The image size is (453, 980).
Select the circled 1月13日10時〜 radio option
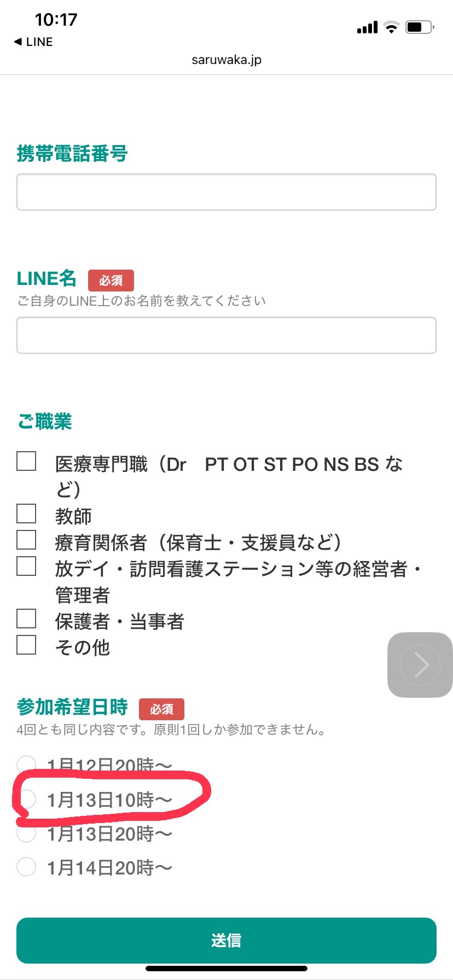pyautogui.click(x=26, y=799)
